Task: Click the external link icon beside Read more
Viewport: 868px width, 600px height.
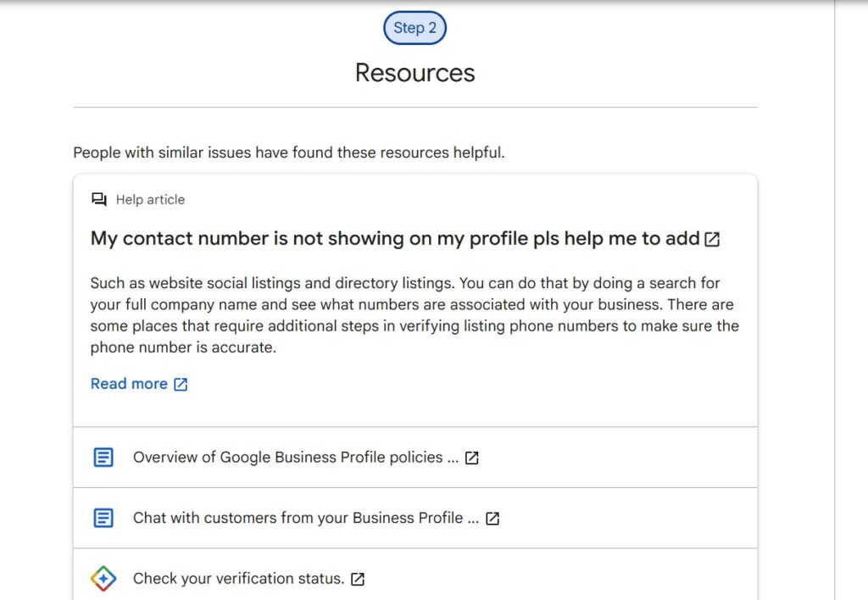Action: pos(181,385)
